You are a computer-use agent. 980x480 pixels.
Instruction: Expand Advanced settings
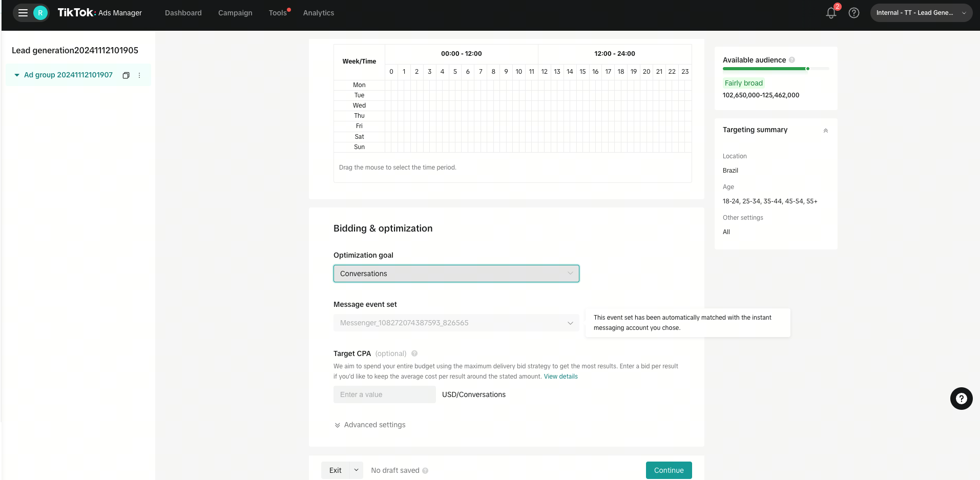click(x=370, y=425)
